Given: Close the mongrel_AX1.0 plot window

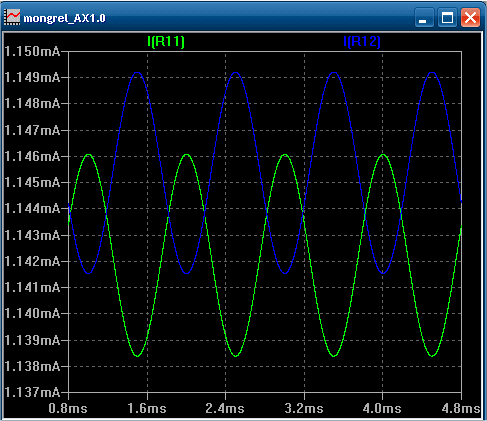Looking at the screenshot, I should point(470,18).
